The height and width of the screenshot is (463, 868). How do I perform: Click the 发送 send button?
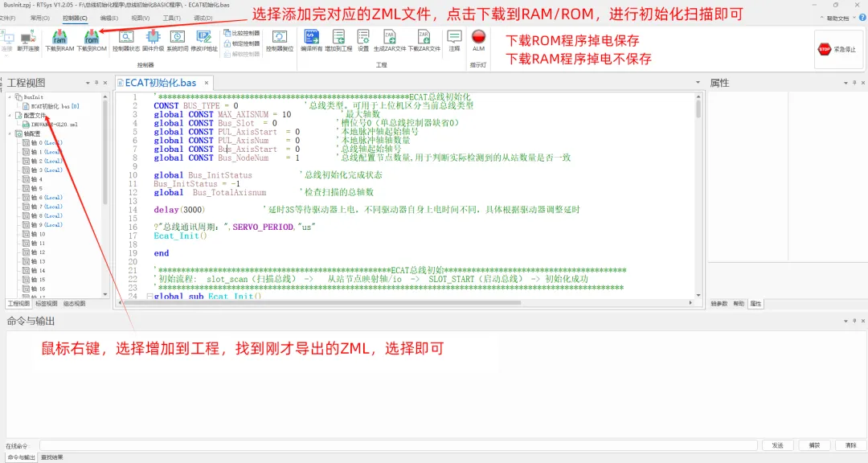[778, 445]
